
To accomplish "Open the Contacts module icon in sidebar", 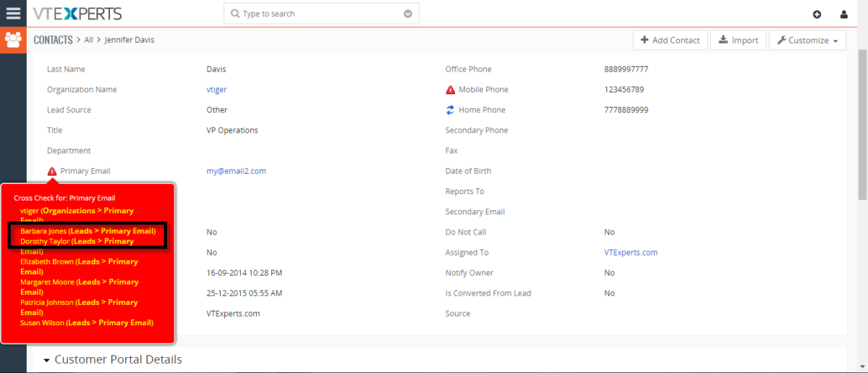I will (13, 40).
